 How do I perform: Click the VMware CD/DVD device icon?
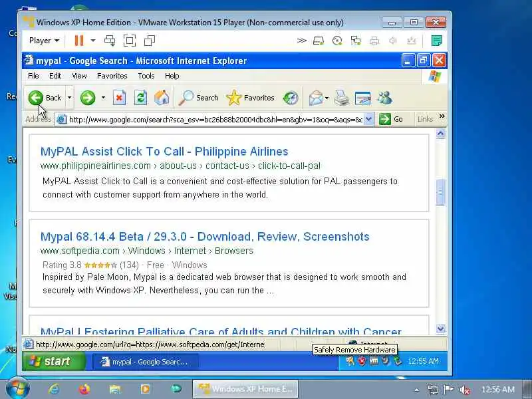(337, 41)
